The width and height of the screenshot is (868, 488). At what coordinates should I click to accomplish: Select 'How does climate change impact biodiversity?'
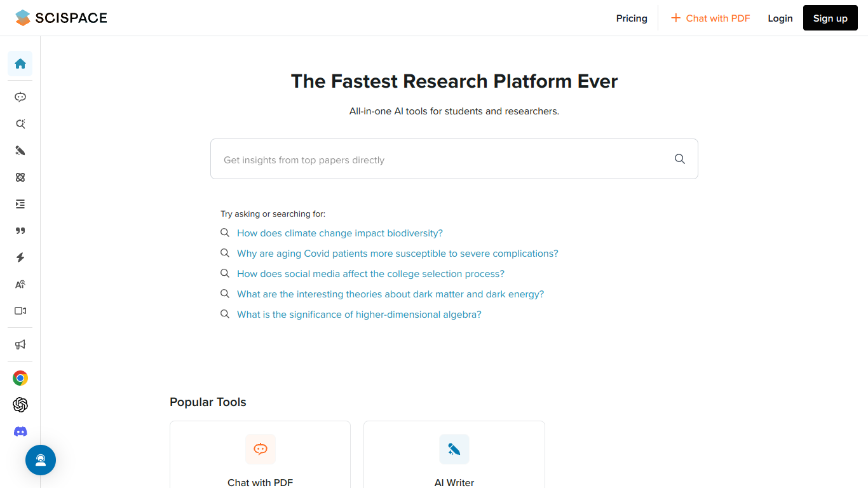point(340,233)
